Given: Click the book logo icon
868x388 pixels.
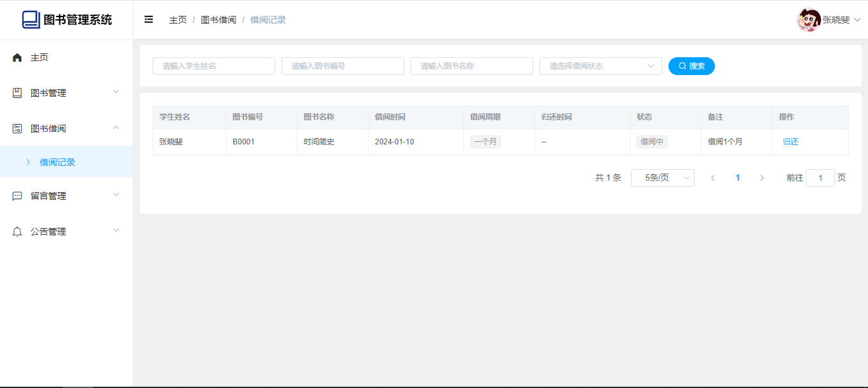Looking at the screenshot, I should point(31,20).
